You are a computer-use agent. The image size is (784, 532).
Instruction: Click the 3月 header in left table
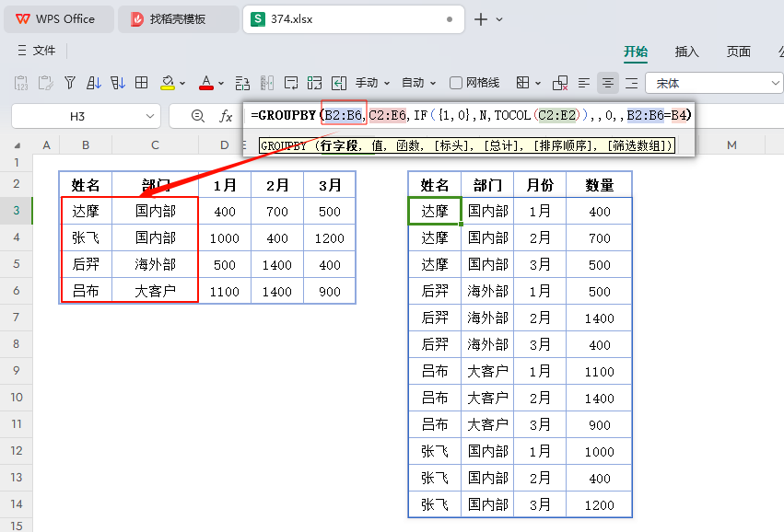pos(330,185)
